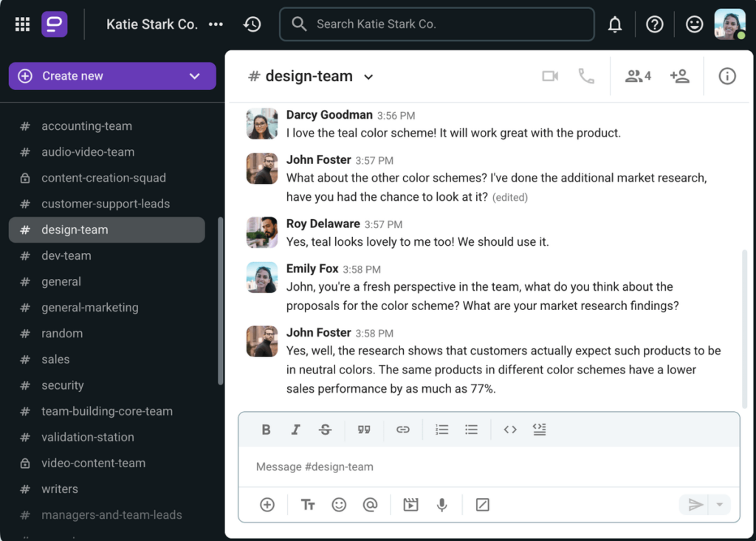The width and height of the screenshot is (756, 541).
Task: Click the Create new button
Action: 96,76
